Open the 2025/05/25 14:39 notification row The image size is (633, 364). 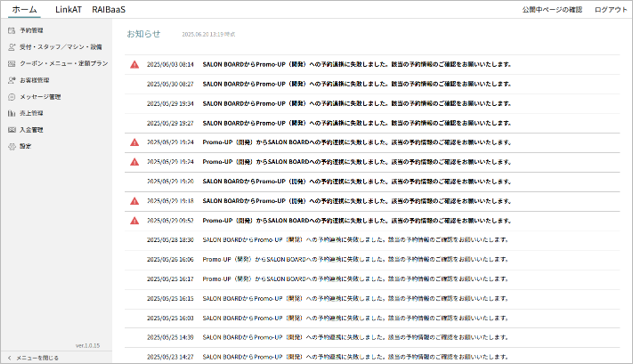372,337
